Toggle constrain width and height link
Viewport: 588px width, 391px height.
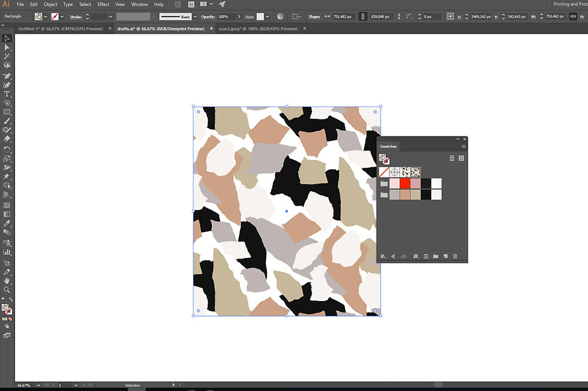[x=362, y=17]
